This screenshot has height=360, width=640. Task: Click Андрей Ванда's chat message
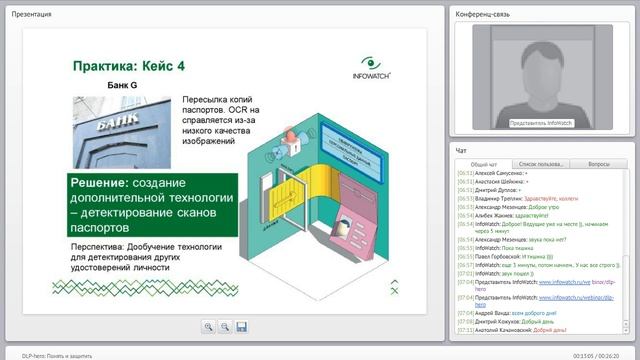point(507,313)
